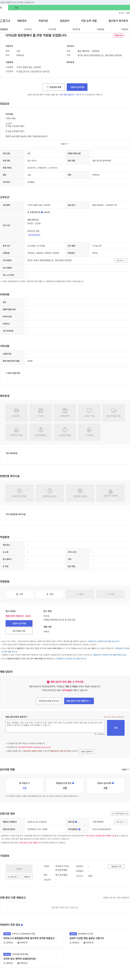Select the 우대사항 section tab
The width and height of the screenshot is (130, 980).
pos(52,29)
